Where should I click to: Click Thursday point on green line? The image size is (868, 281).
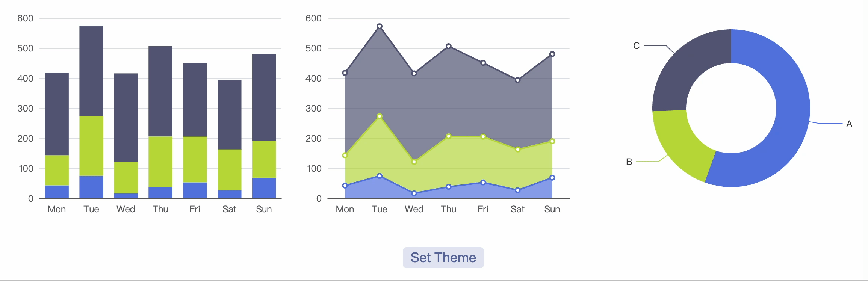coord(449,136)
